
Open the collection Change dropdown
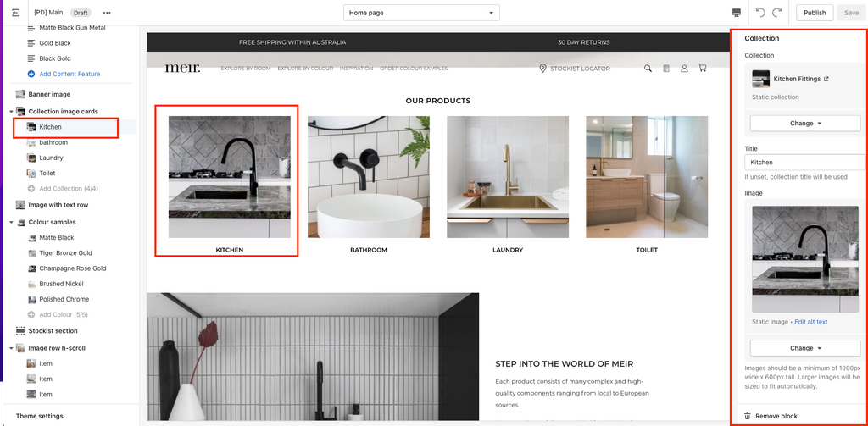click(x=805, y=124)
